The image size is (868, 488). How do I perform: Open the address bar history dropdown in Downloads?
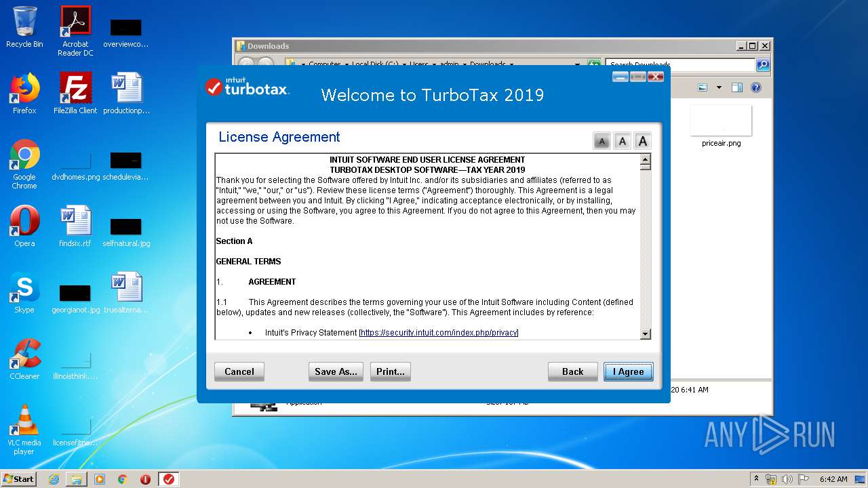(577, 64)
